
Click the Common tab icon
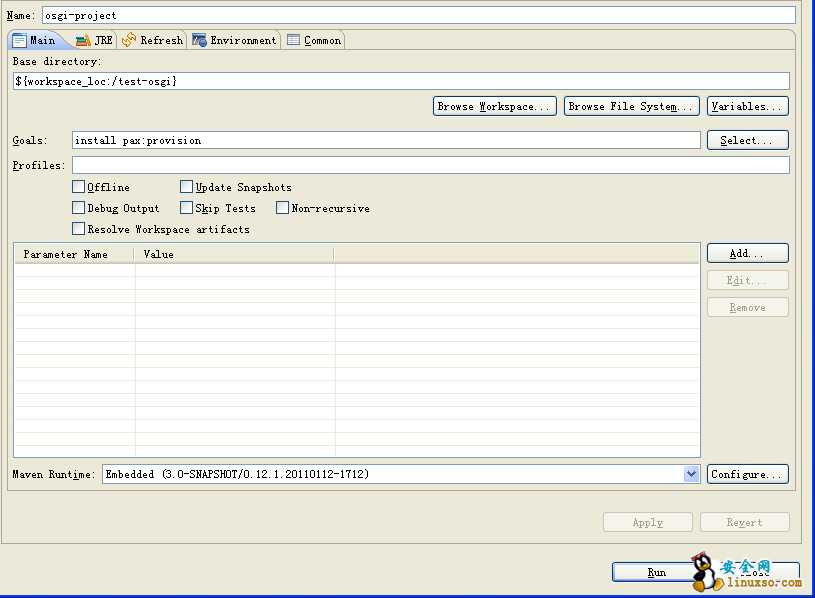(x=293, y=40)
